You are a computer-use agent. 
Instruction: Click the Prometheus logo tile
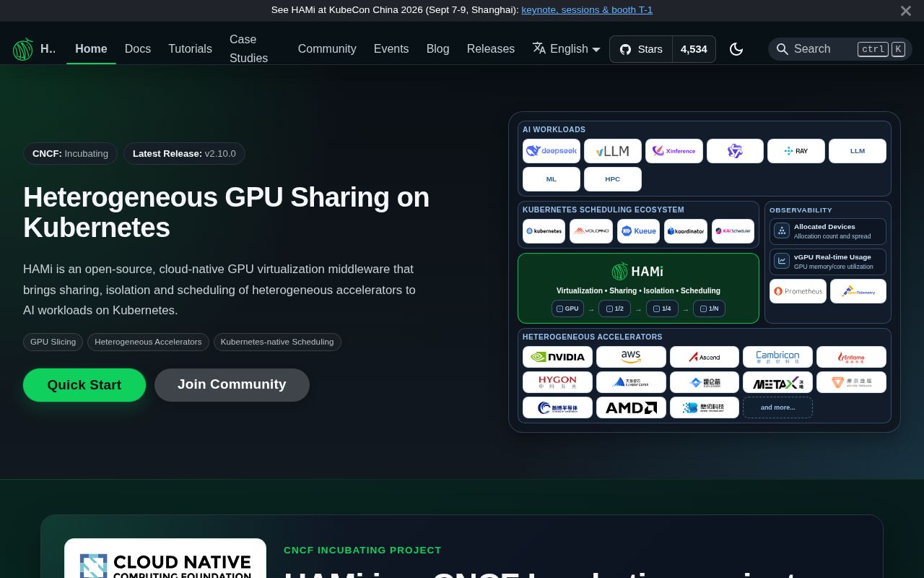click(x=798, y=291)
